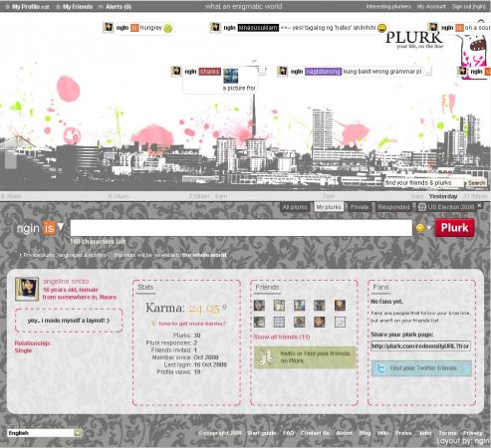Jump to Yesterday on the timeline

443,196
